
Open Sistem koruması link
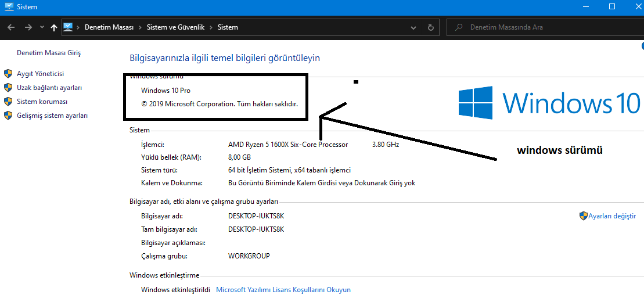pos(42,102)
